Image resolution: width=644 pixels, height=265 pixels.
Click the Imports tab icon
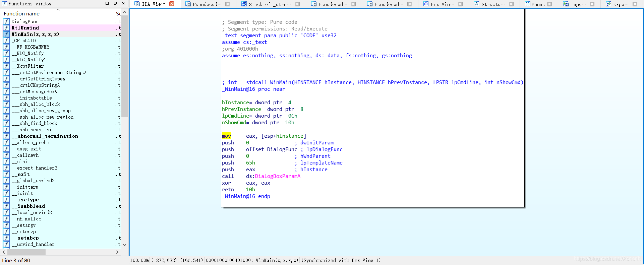tap(566, 4)
